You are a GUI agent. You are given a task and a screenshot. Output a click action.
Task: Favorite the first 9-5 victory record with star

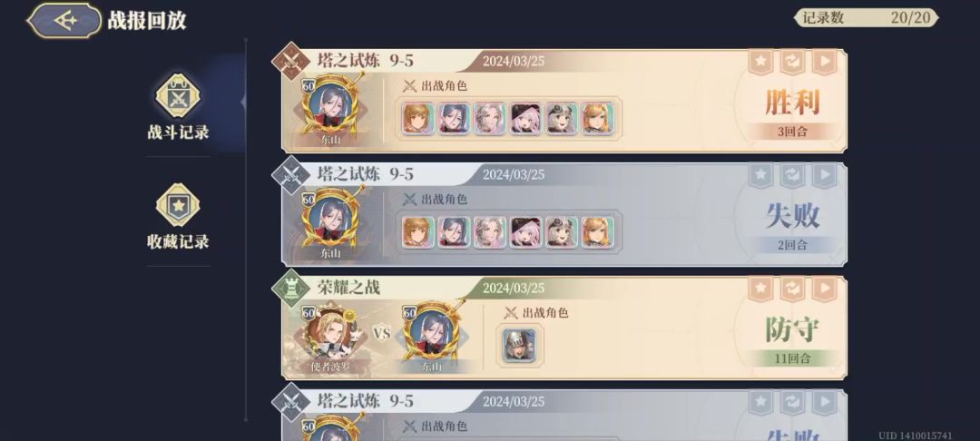tap(760, 62)
